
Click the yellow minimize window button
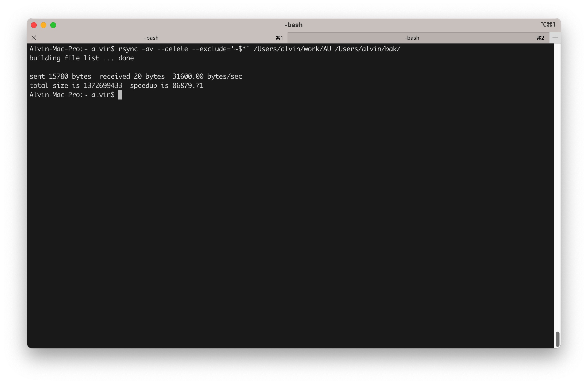coord(43,25)
